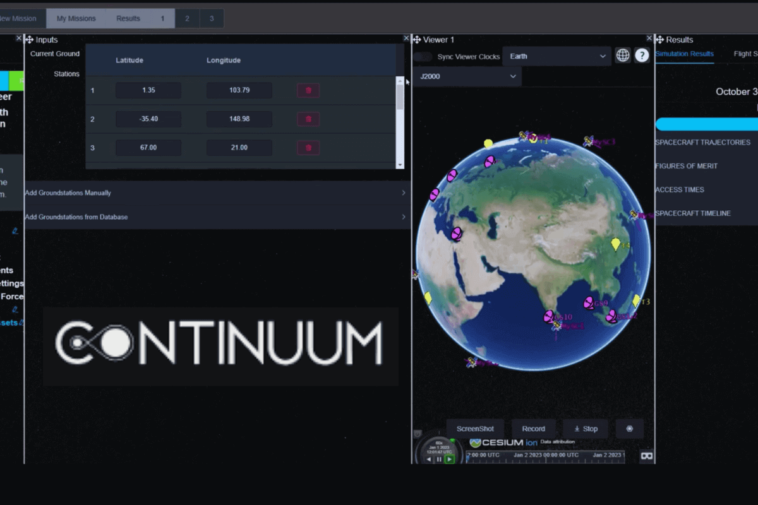Pause the Cesium animation clock
The width and height of the screenshot is (758, 505).
pos(438,459)
